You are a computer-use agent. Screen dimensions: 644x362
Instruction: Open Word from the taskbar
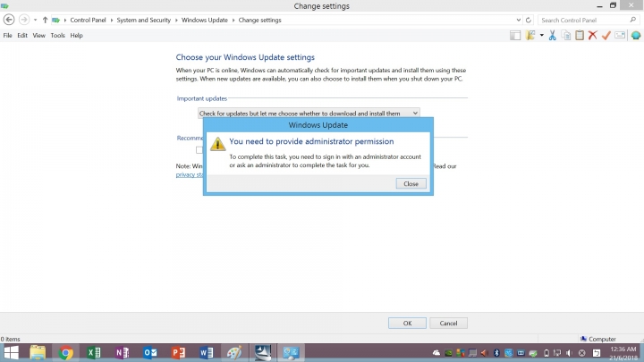(207, 352)
